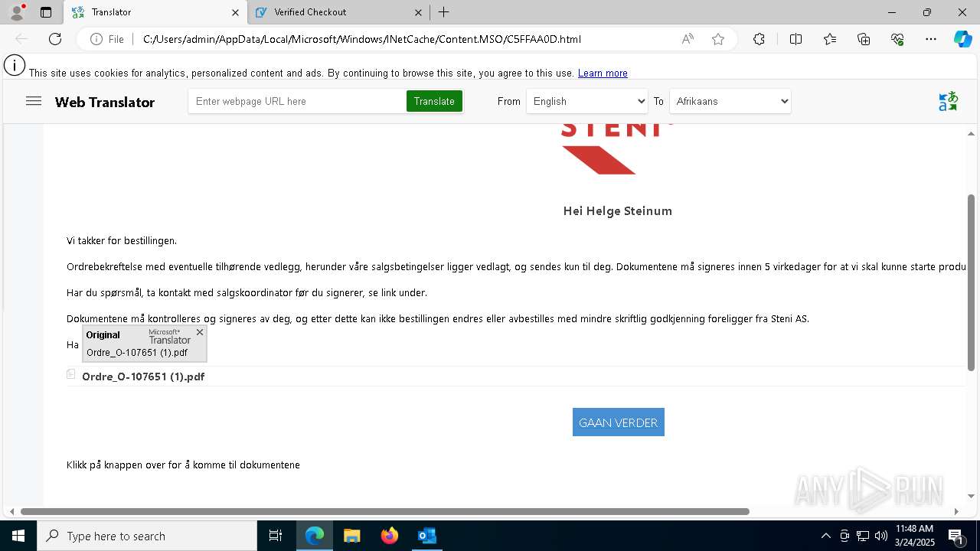Screen dimensions: 980x551
Task: Open the Windows Start menu
Action: point(18,536)
